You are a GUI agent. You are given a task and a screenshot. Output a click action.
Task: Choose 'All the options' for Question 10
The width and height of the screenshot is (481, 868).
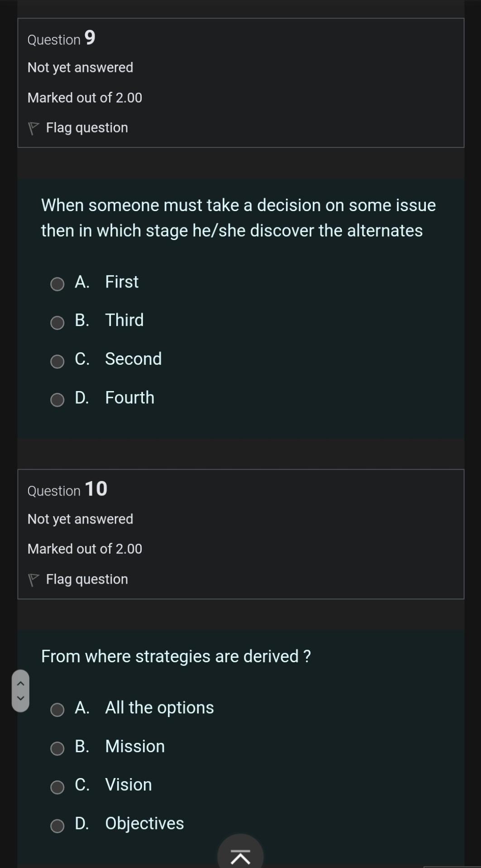point(57,710)
